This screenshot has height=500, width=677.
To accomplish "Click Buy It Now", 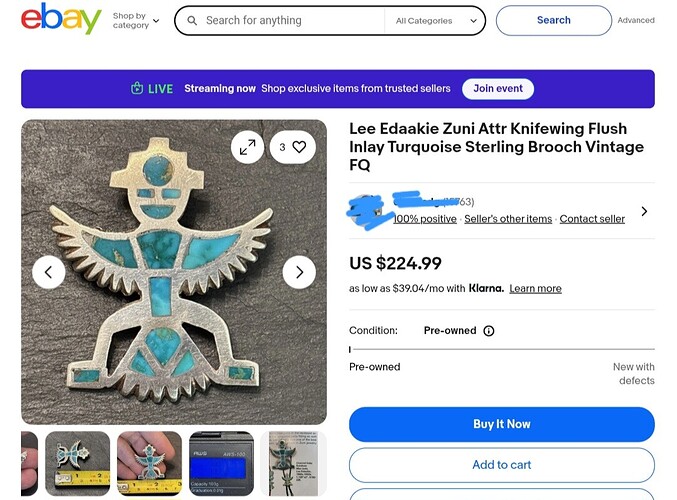I will click(x=502, y=424).
